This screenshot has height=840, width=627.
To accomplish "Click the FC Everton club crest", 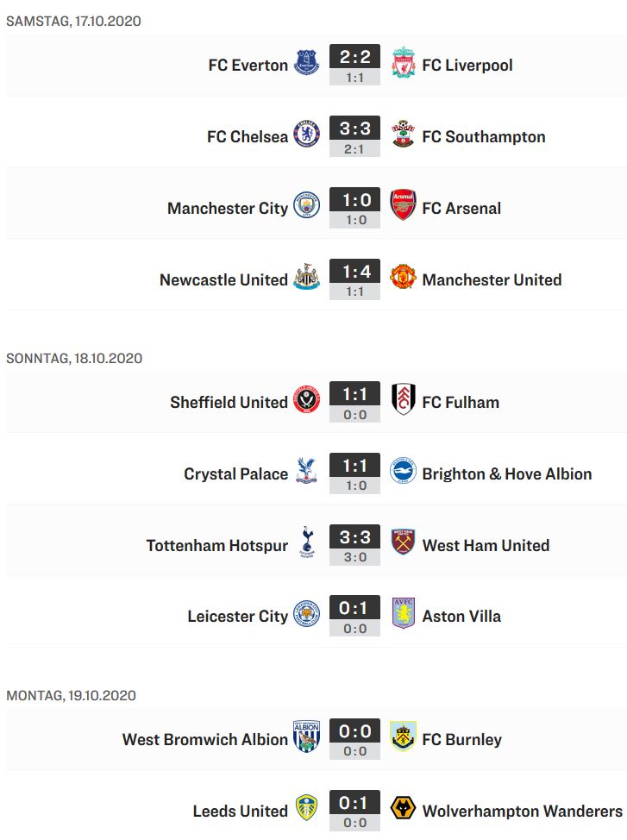I will click(x=306, y=62).
